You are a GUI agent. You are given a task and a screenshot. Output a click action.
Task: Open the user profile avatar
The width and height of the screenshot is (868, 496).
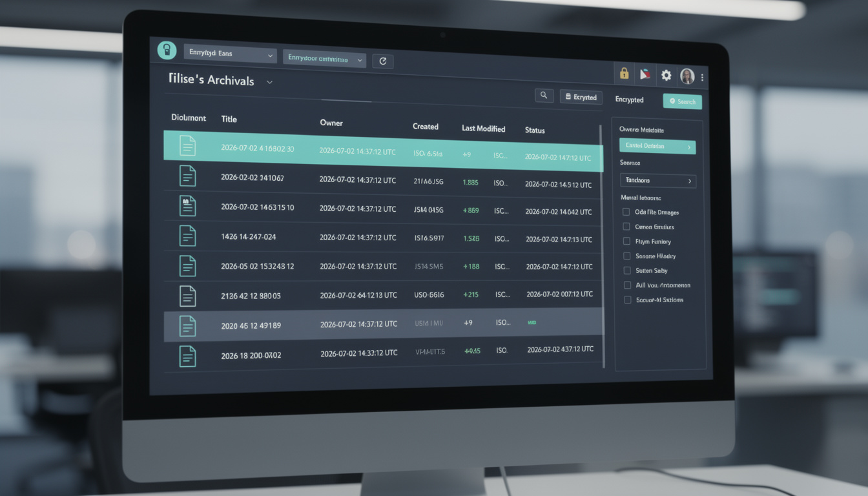[x=687, y=76]
